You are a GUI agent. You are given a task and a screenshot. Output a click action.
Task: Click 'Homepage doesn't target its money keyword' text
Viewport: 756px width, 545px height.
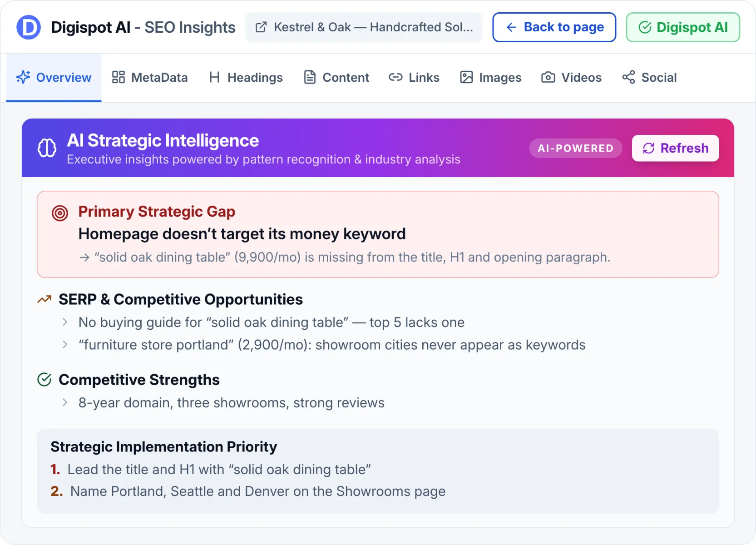pos(242,234)
